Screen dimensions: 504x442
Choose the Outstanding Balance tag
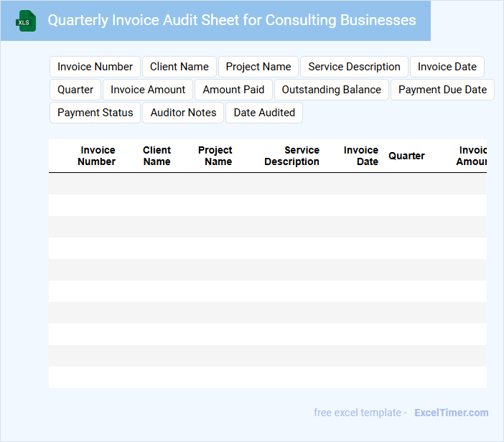pyautogui.click(x=331, y=90)
